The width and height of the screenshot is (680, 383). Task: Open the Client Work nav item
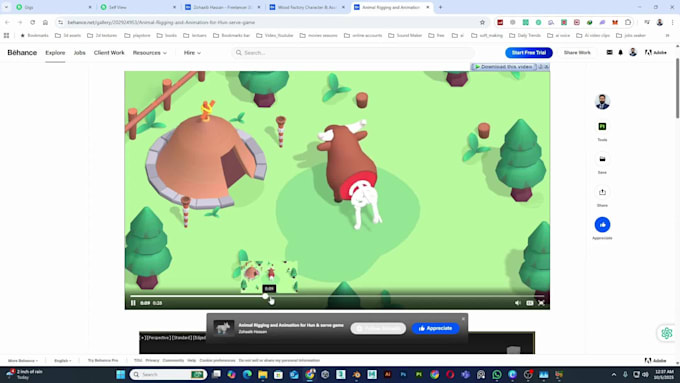coord(109,52)
